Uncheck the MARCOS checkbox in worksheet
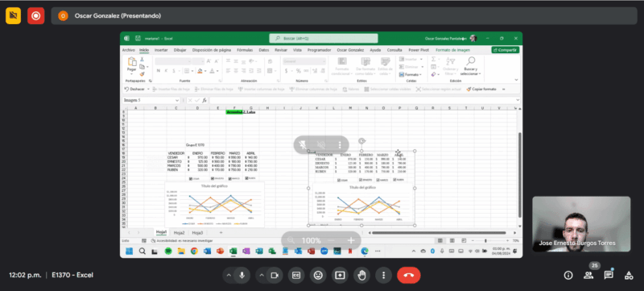644x291 pixels. pyautogui.click(x=230, y=178)
